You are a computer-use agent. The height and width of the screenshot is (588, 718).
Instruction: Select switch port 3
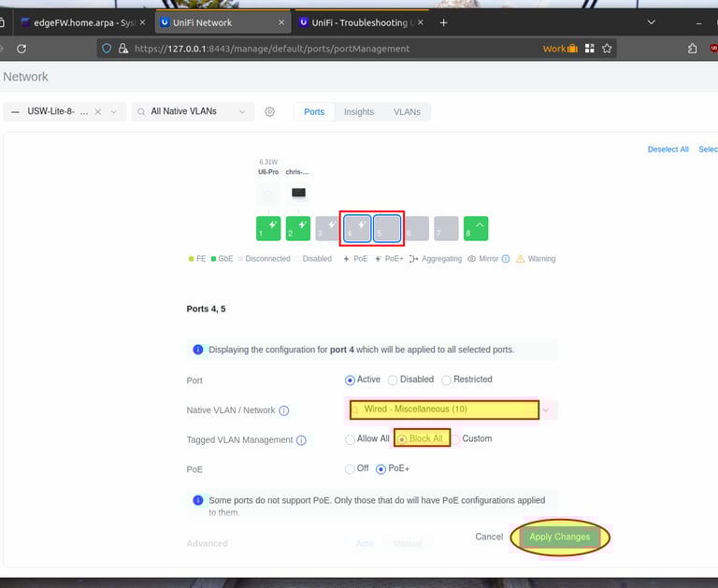coord(327,228)
